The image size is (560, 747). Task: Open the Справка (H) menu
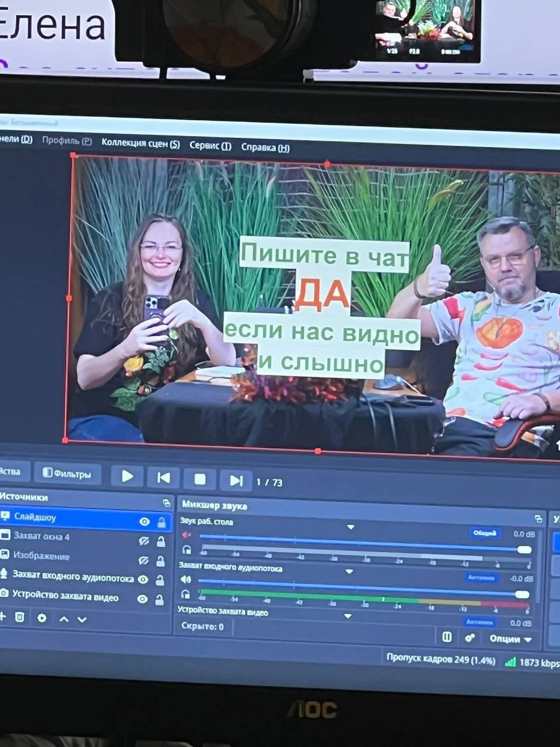pyautogui.click(x=265, y=148)
